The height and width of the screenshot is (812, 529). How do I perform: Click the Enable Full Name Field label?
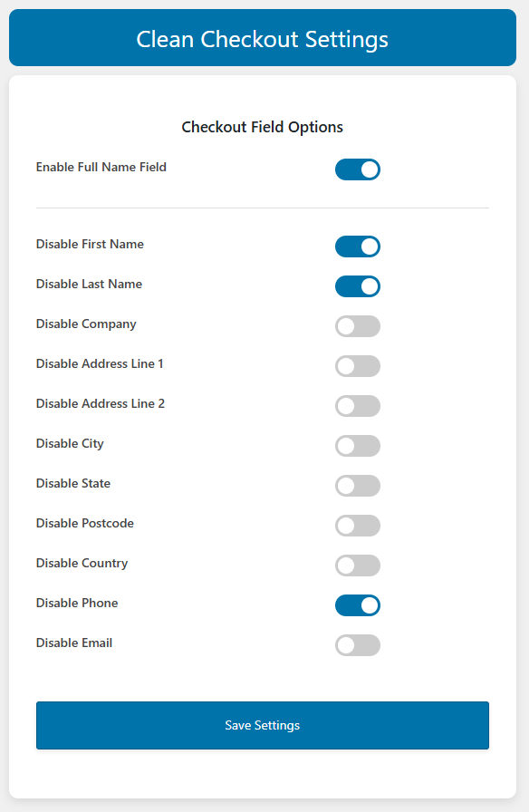pyautogui.click(x=101, y=167)
